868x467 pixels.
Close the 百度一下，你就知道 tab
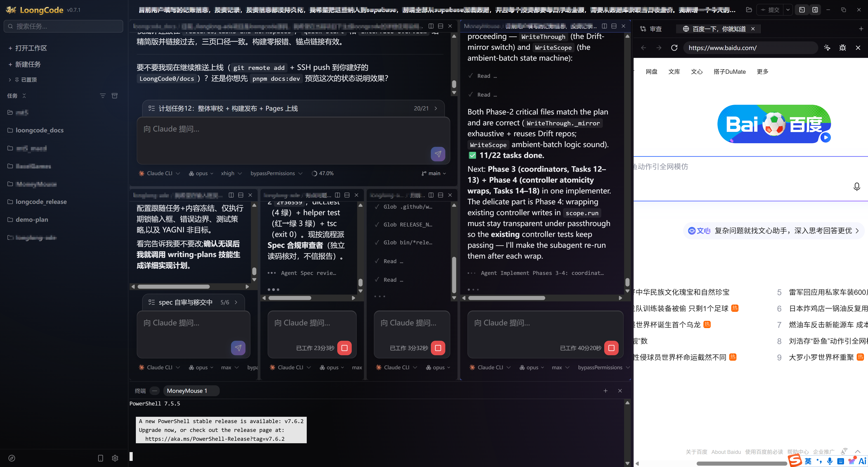[753, 29]
